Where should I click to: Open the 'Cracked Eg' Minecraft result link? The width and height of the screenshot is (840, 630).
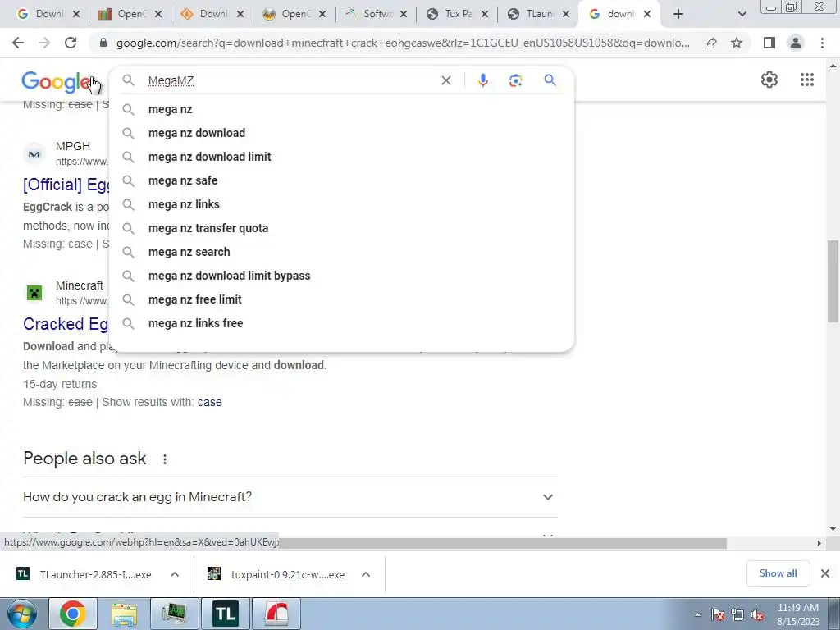(x=66, y=324)
